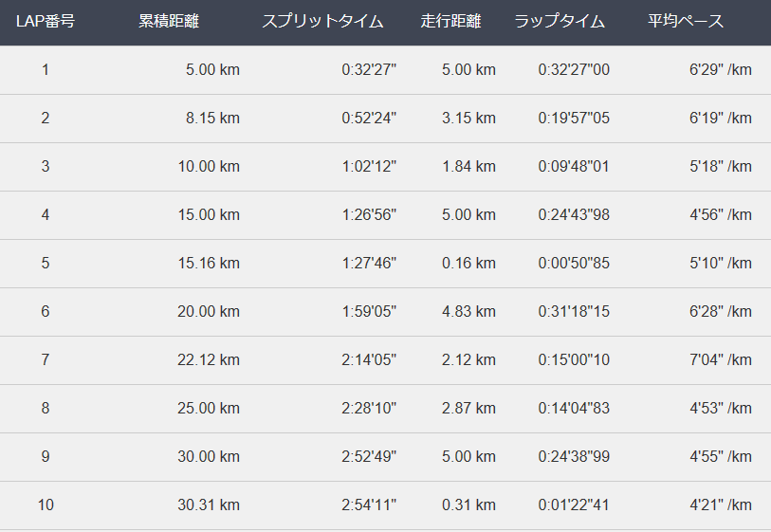Screen dimensions: 771x532
Task: Click split time 1:02'12"
Action: 369,166
